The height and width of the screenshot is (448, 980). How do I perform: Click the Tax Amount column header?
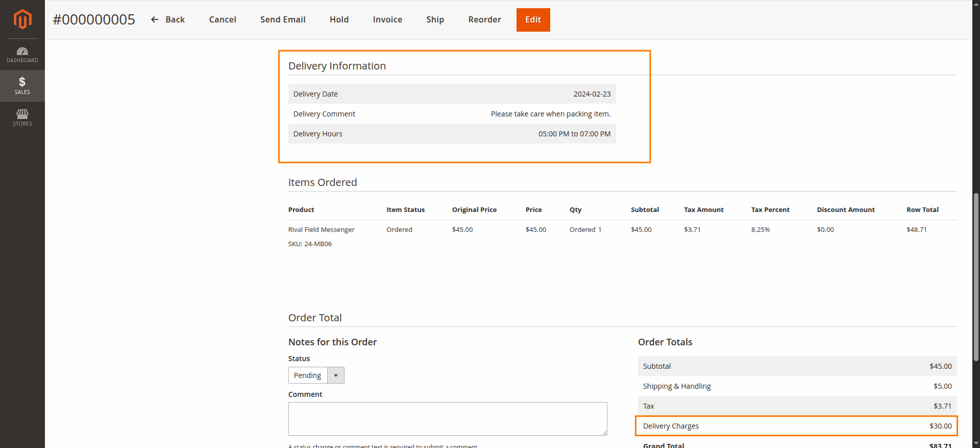click(x=703, y=209)
